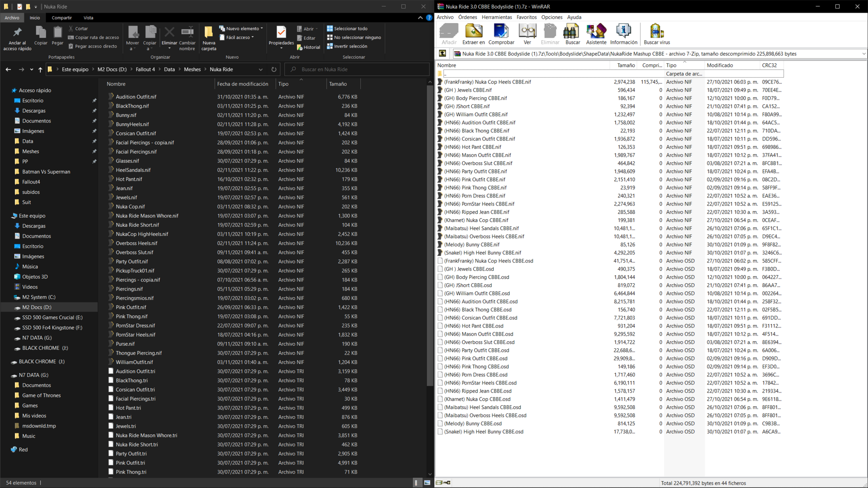Click Seleccionar todo in ribbon
The height and width of the screenshot is (488, 868).
[x=347, y=28]
